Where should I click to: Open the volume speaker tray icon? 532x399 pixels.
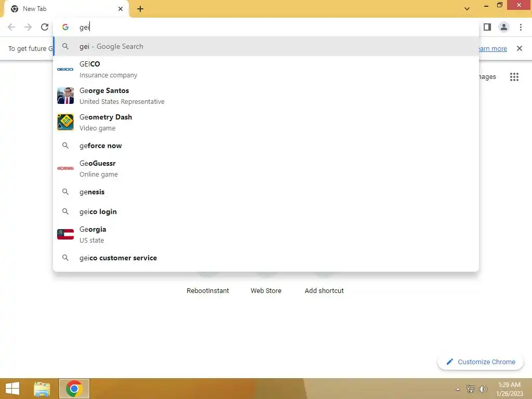[x=483, y=389]
